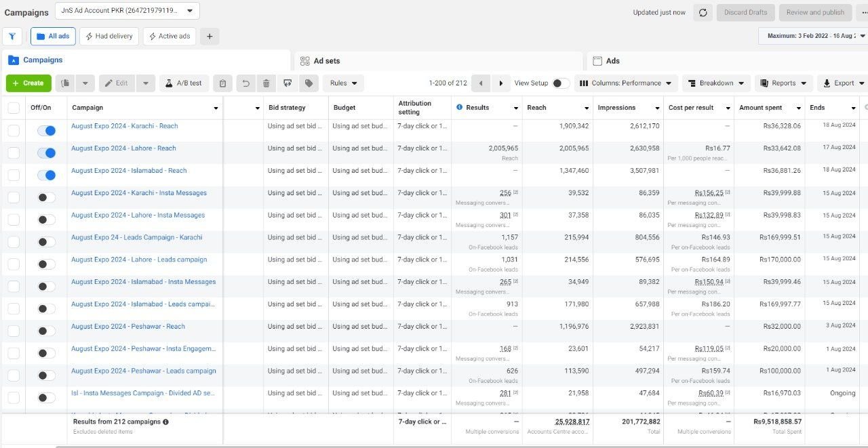The image size is (868, 448).
Task: Add a new saved view with plus icon
Action: click(210, 37)
